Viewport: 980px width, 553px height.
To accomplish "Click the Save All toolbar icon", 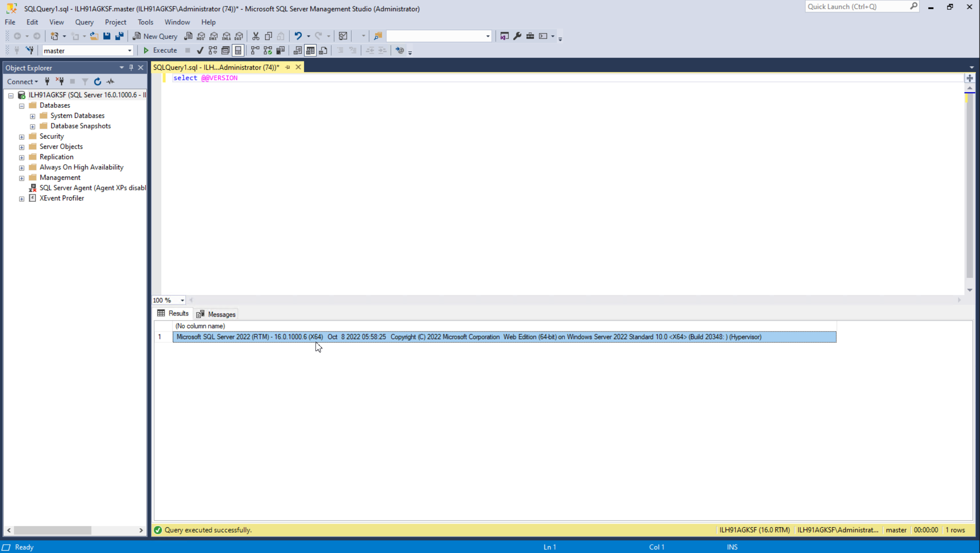I will [119, 36].
